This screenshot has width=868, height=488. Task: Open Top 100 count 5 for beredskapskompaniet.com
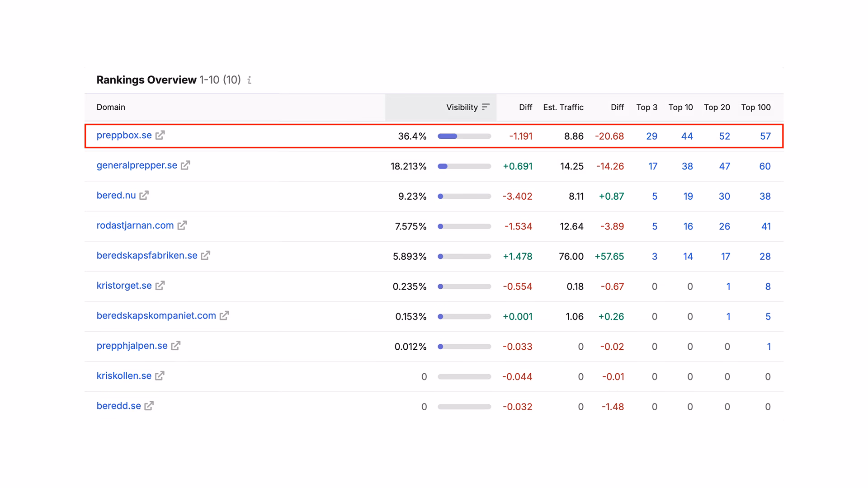(768, 316)
